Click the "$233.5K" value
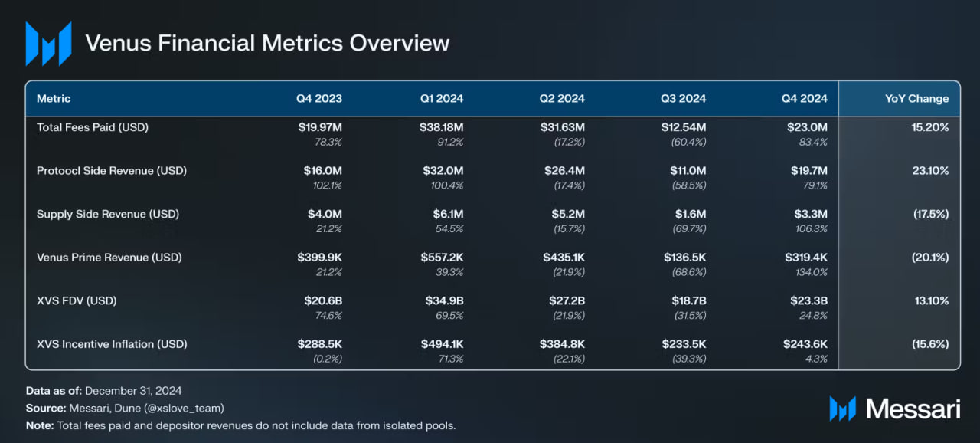Screen dimensions: 980x443 (684, 344)
